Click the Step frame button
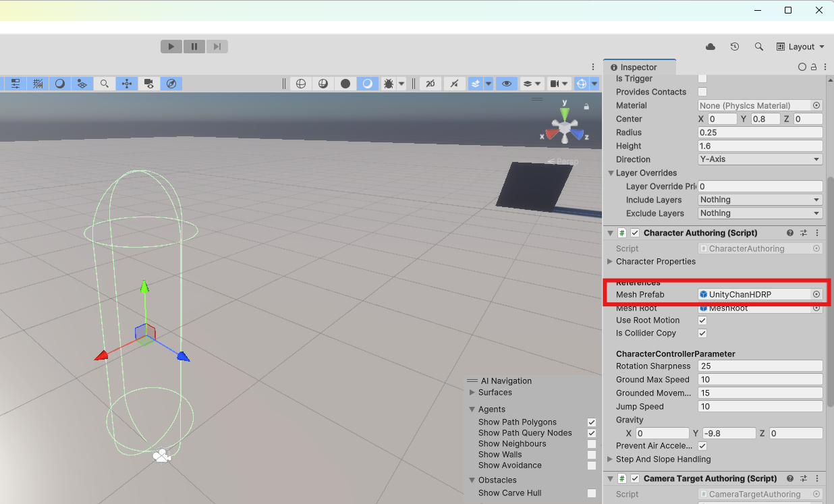The width and height of the screenshot is (834, 504). 217,47
